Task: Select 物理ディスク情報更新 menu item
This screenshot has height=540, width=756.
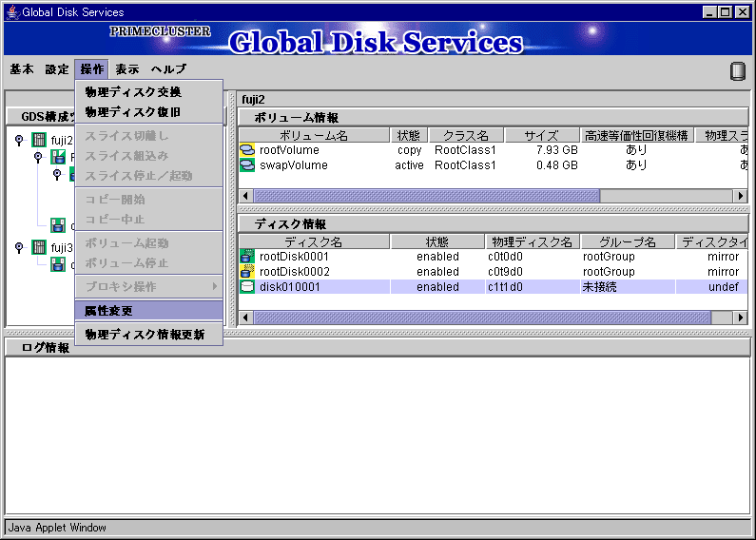Action: pyautogui.click(x=149, y=334)
